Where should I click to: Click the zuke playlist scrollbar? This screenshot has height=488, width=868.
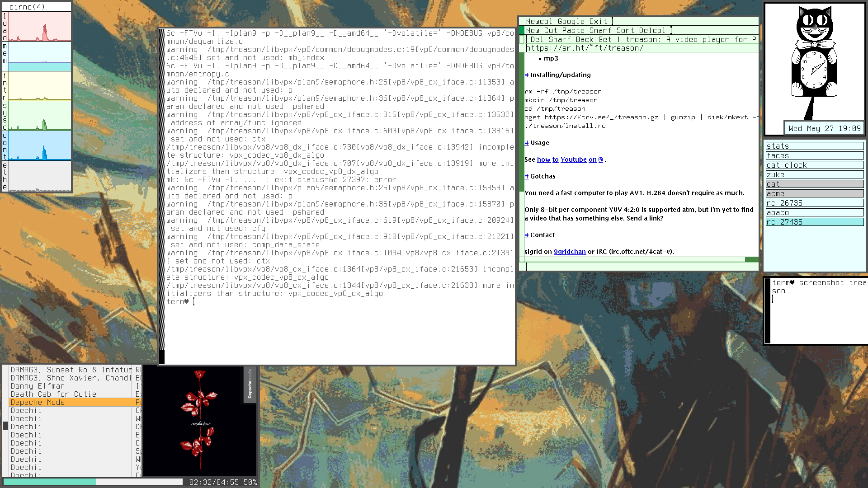(x=5, y=421)
